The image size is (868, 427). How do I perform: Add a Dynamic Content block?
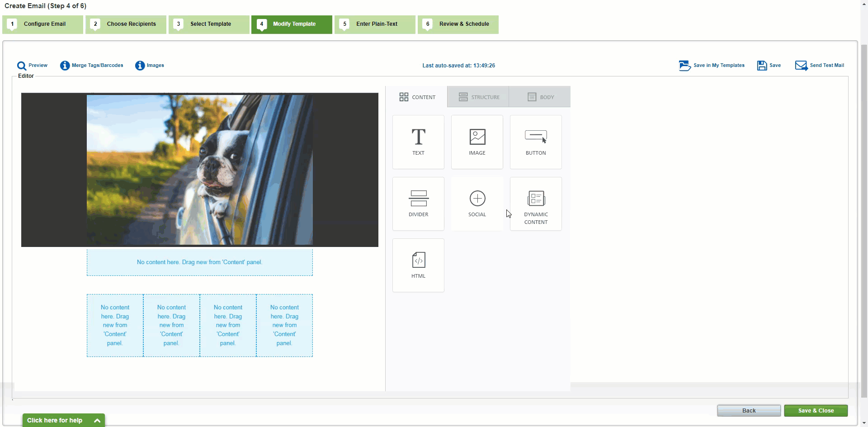click(x=536, y=204)
